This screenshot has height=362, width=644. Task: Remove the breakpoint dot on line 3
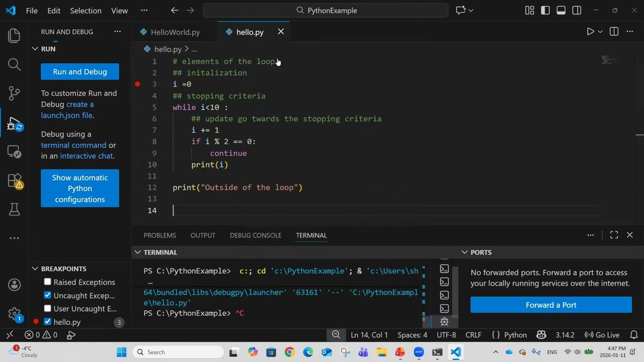(137, 84)
